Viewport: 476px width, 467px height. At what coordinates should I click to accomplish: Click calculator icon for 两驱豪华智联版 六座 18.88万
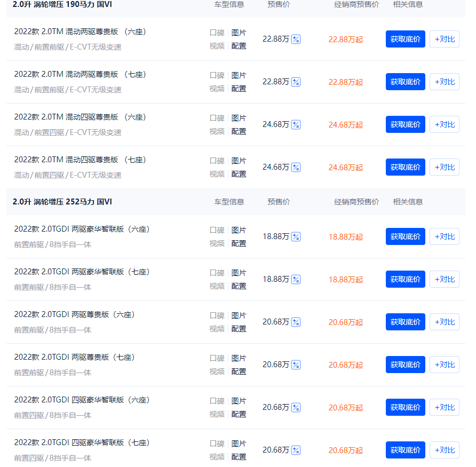point(296,236)
